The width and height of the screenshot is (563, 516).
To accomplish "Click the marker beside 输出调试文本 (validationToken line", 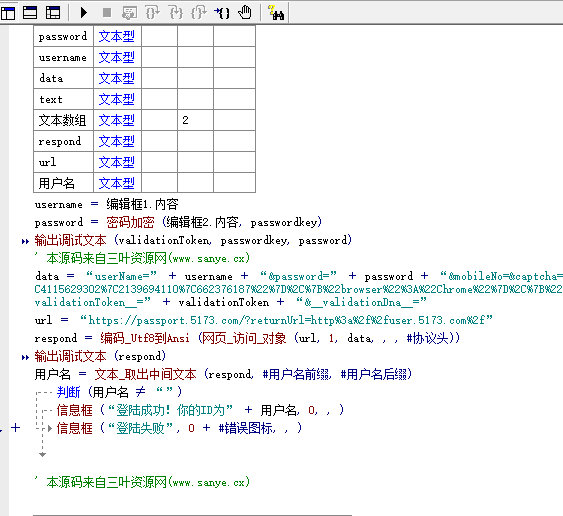I will coord(25,241).
